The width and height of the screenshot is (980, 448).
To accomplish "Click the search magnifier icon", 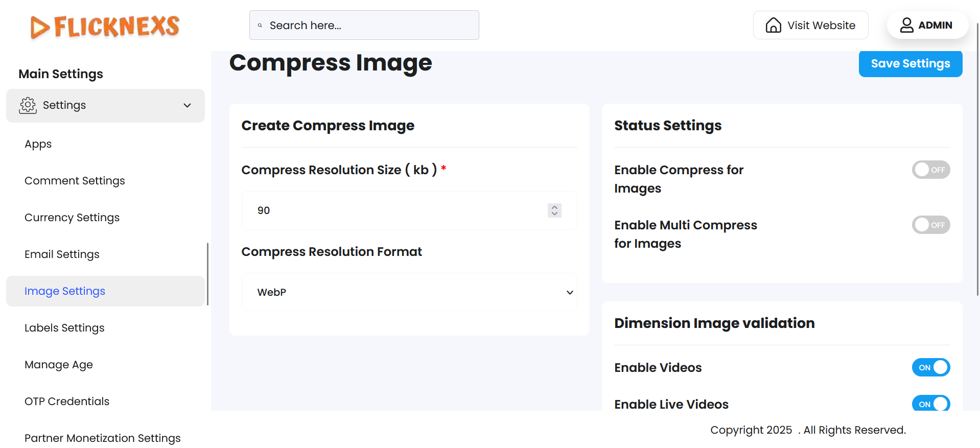I will [x=260, y=26].
